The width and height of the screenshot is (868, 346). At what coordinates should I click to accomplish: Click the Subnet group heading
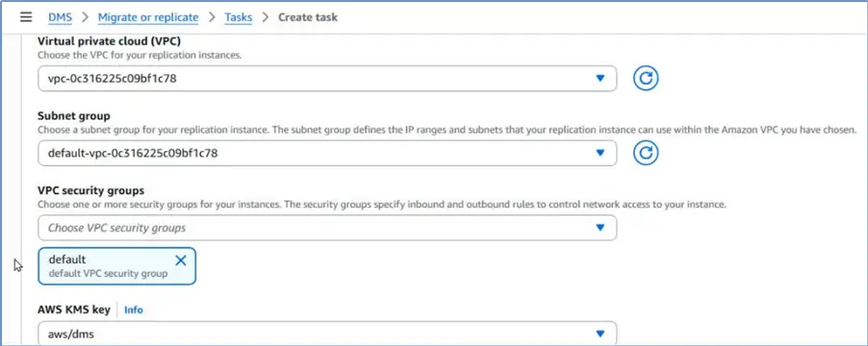click(x=74, y=116)
